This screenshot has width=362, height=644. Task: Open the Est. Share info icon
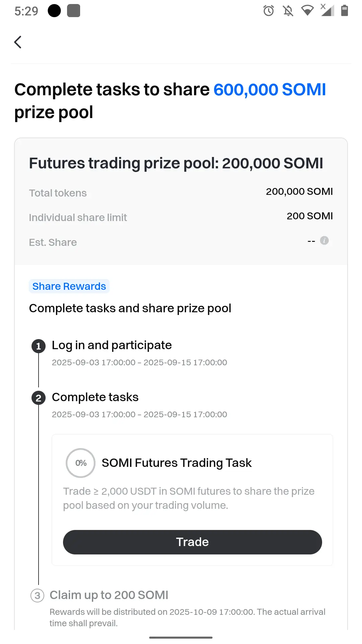pos(324,240)
